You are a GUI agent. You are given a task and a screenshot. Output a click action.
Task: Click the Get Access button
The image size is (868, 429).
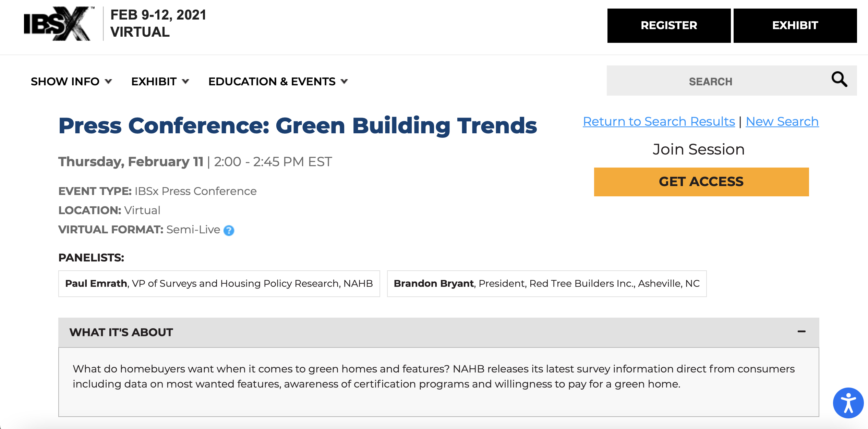pyautogui.click(x=701, y=182)
